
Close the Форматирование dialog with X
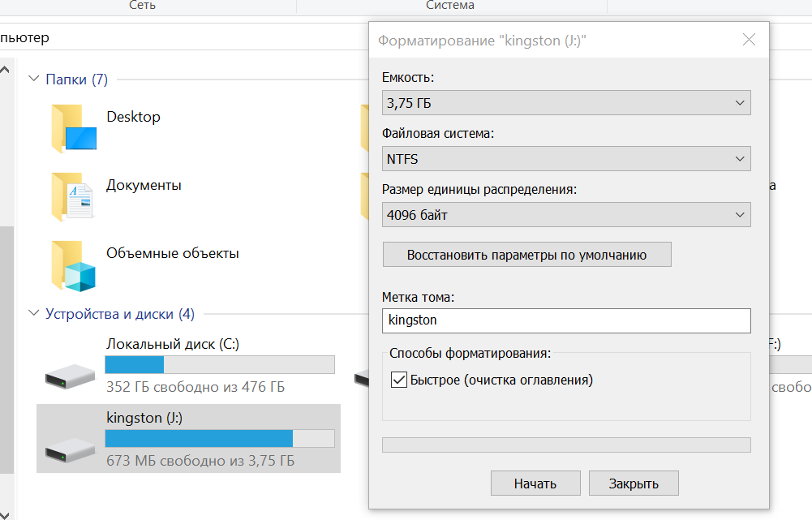click(x=749, y=40)
